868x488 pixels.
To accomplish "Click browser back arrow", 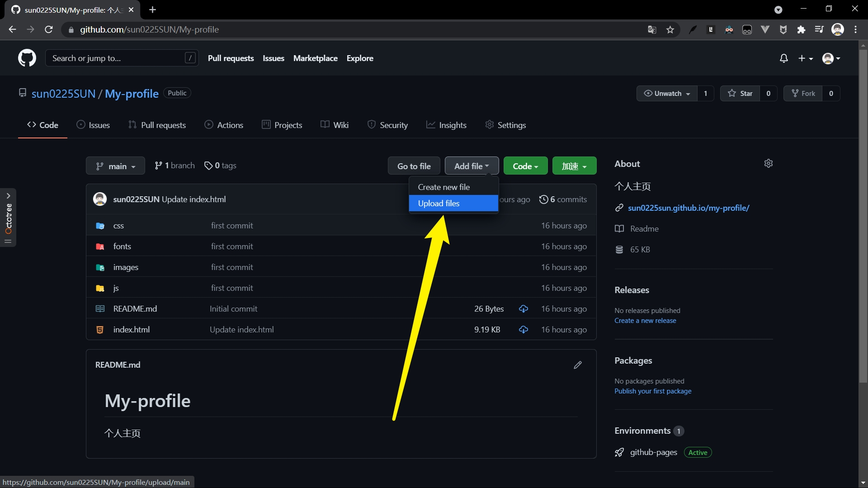I will click(12, 29).
